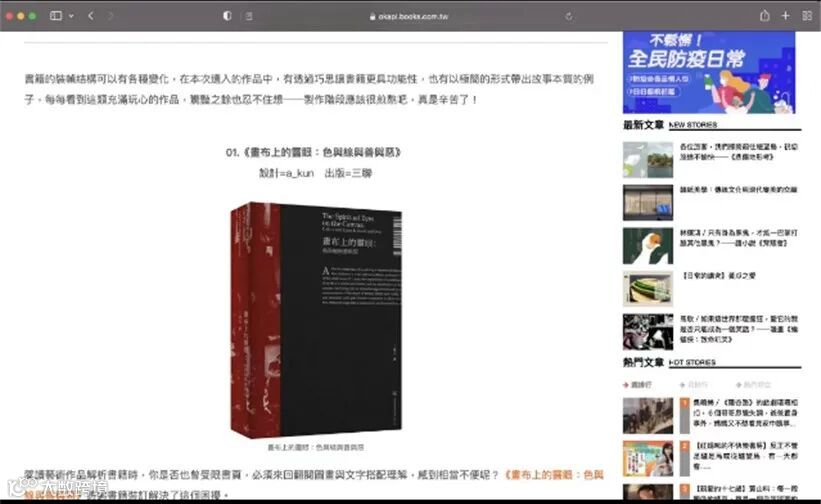Click the red and black book cover image

point(316,320)
